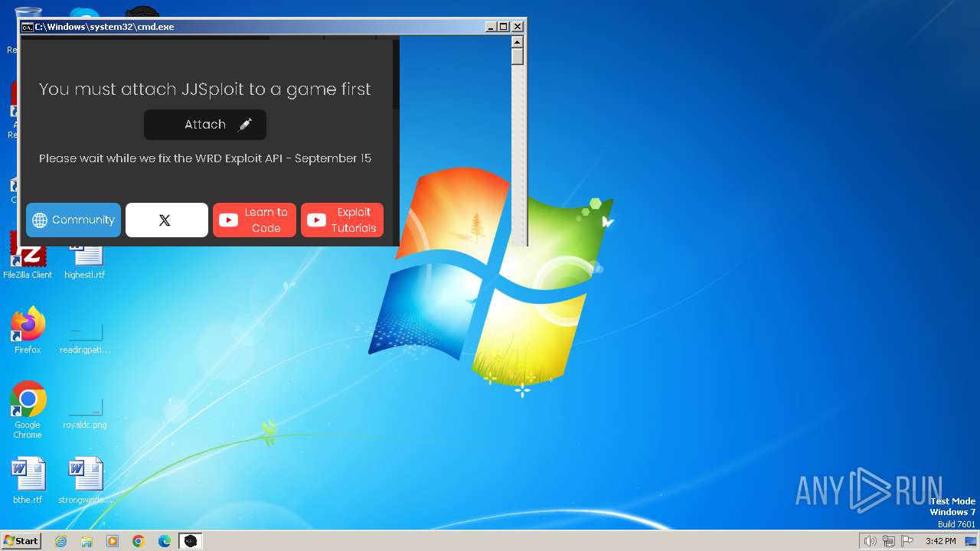The width and height of the screenshot is (980, 551).
Task: Click the cmd.exe title bar icon
Action: [28, 27]
